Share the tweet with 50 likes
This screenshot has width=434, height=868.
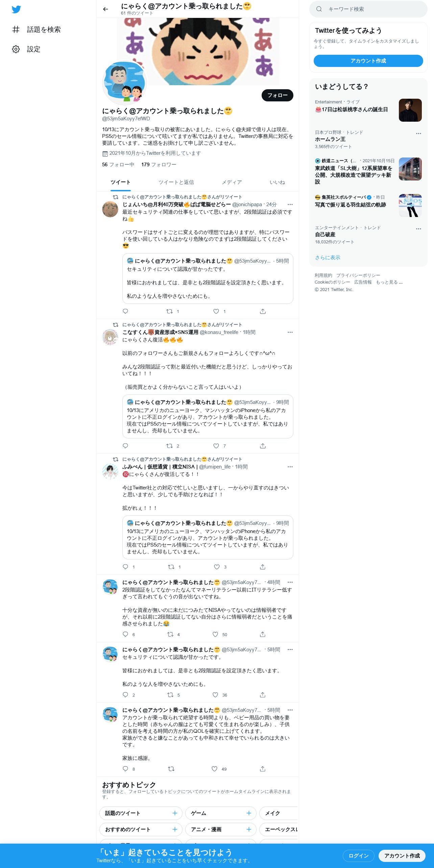(x=263, y=634)
